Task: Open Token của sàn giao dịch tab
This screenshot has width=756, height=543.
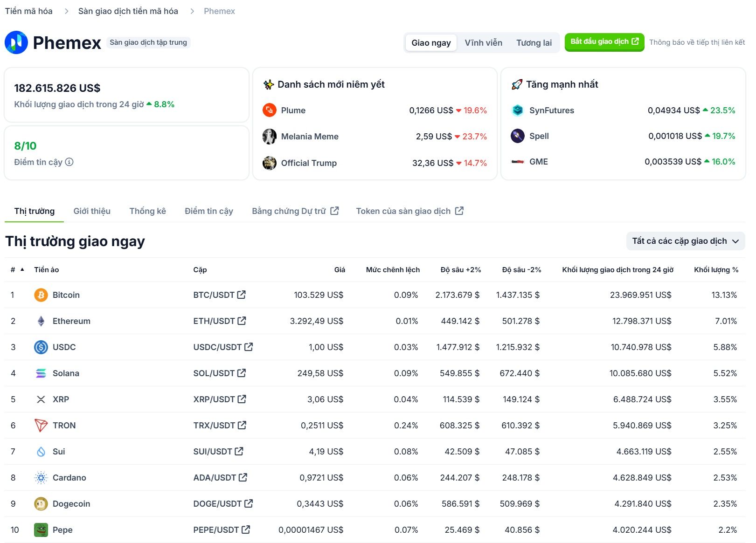Action: coord(410,211)
